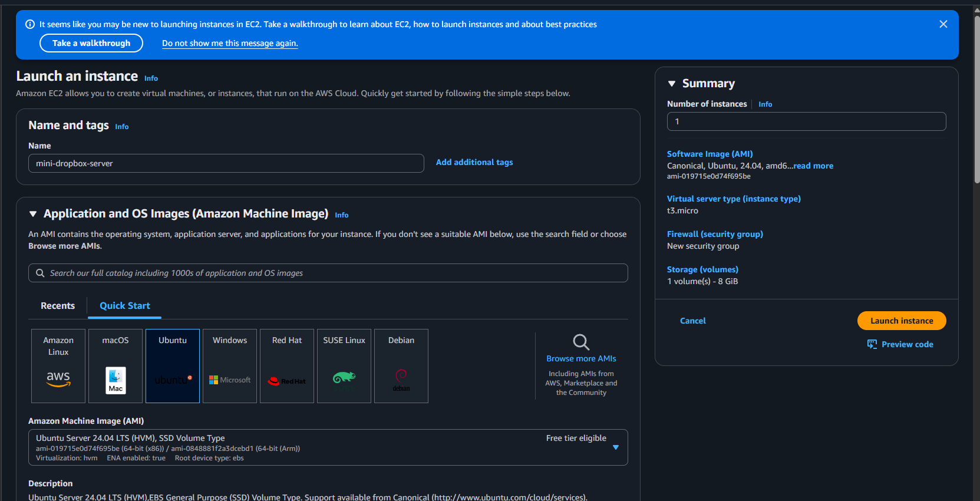Select the macOS AMI tile
The height and width of the screenshot is (501, 980).
coord(116,365)
